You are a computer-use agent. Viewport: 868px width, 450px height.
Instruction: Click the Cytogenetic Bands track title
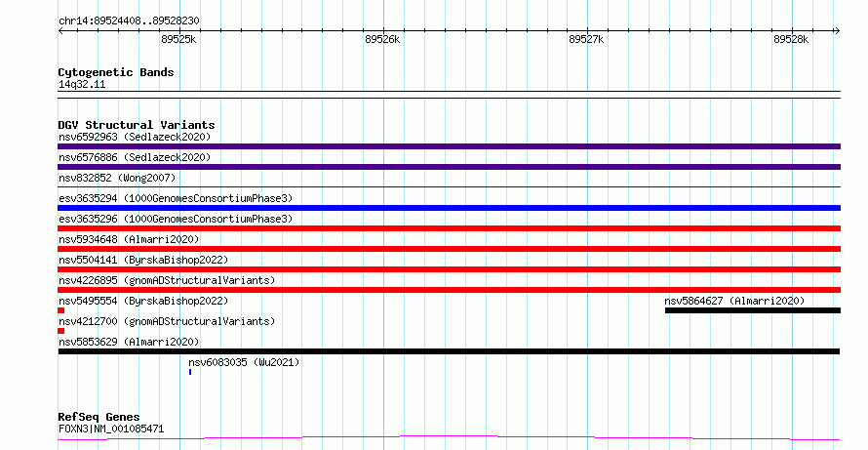(116, 72)
